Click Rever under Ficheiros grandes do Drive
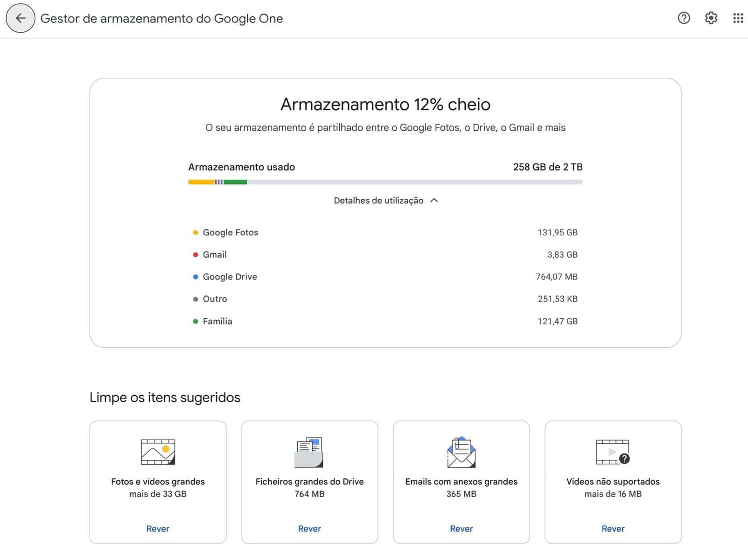This screenshot has height=560, width=748. point(309,529)
